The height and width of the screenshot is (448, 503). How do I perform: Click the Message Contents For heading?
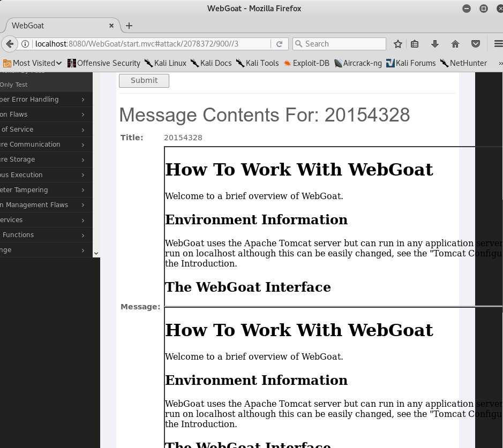pos(264,115)
